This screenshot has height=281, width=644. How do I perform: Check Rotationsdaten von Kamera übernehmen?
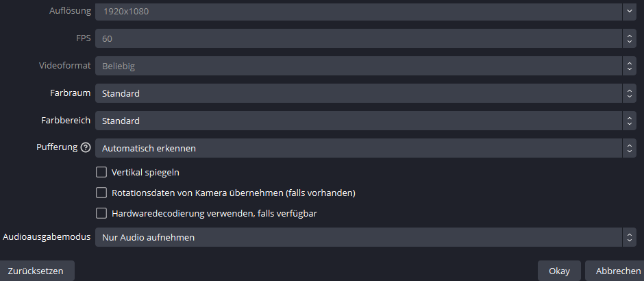(x=101, y=193)
